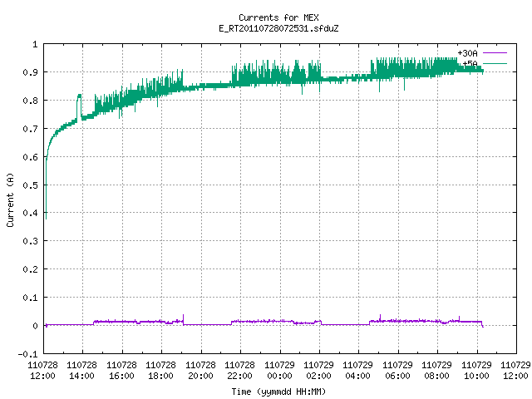Click x-axis label '110729 00:00'

(x=279, y=371)
